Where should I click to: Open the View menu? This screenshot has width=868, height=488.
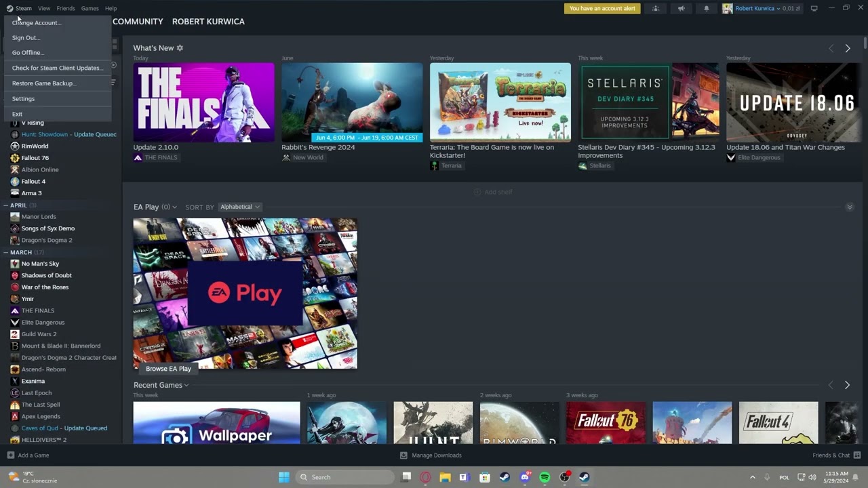coord(44,8)
